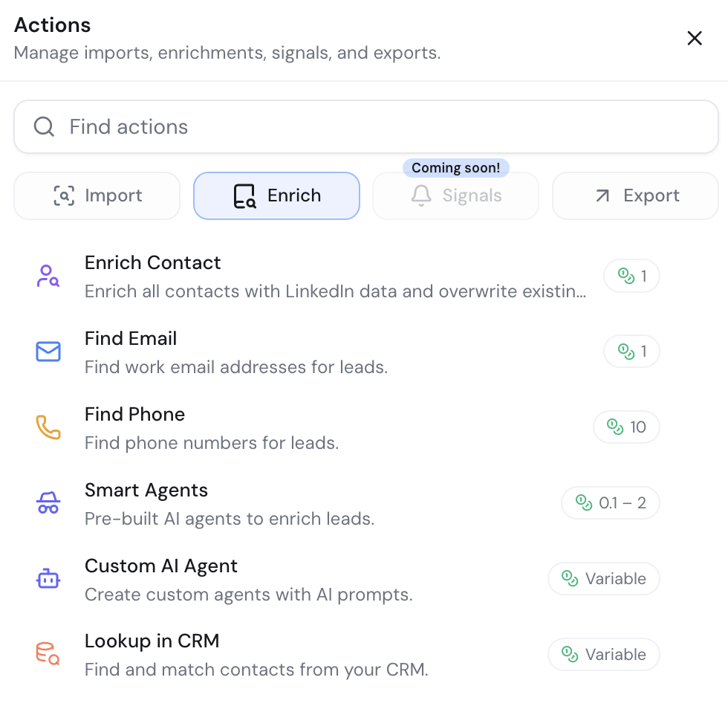This screenshot has height=715, width=728.
Task: Select the Custom AI Agent robot icon
Action: click(48, 578)
